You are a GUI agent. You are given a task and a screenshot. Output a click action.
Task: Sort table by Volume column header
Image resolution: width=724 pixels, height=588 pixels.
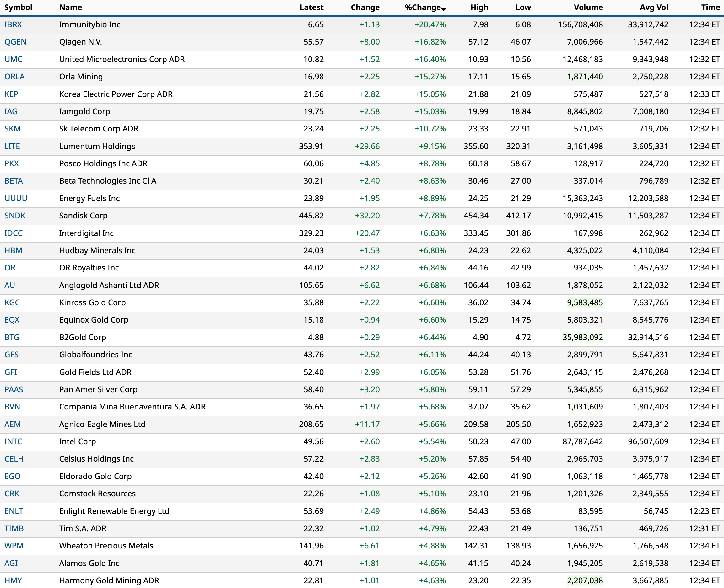pos(588,8)
